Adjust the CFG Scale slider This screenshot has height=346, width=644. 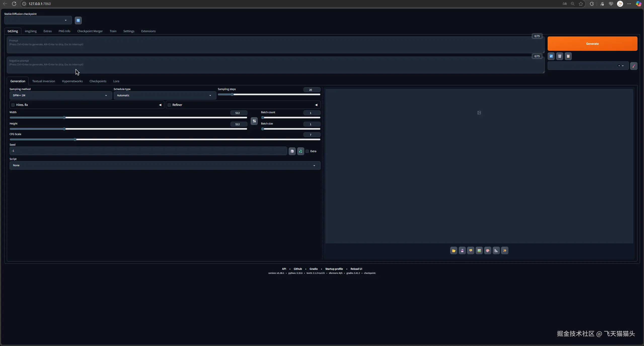(165, 139)
